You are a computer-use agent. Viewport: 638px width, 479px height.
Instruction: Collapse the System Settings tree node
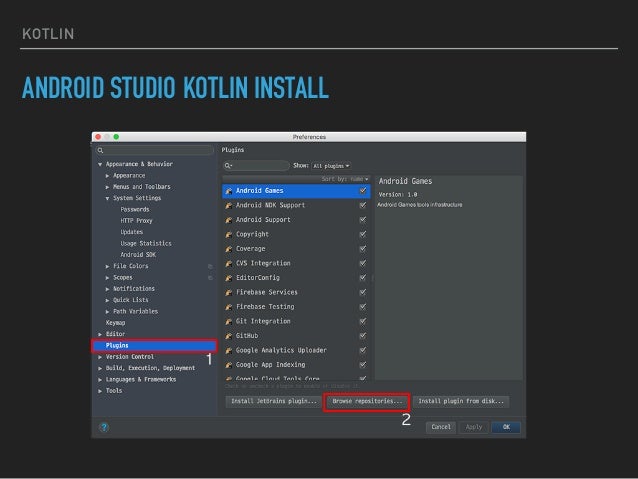point(107,199)
